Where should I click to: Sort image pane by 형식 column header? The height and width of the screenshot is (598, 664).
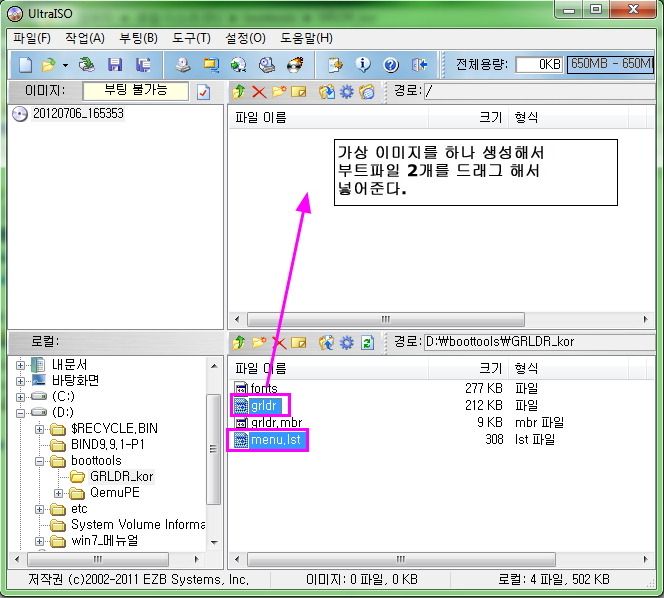(x=568, y=117)
